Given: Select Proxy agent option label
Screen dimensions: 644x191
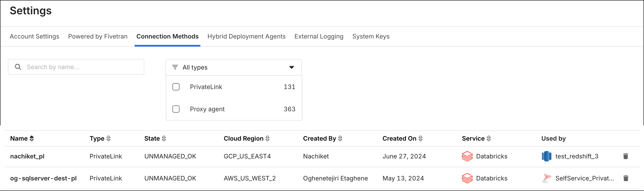Looking at the screenshot, I should pos(207,109).
